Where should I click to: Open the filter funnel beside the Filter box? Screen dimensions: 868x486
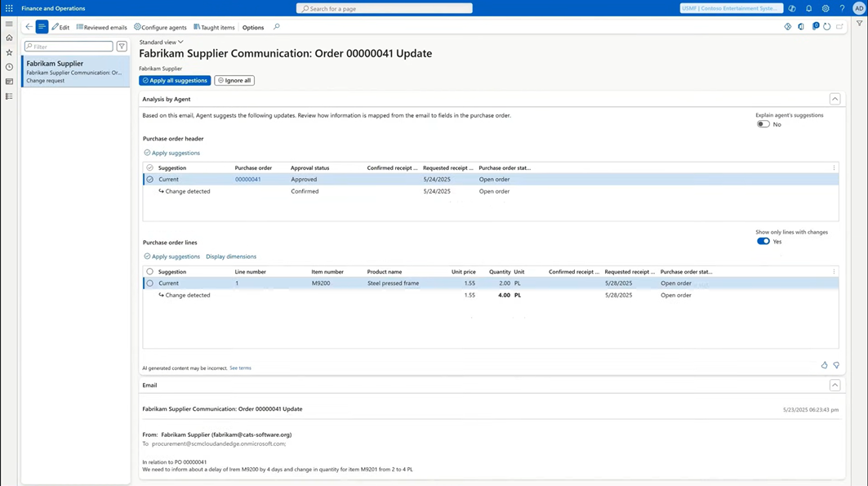[122, 47]
